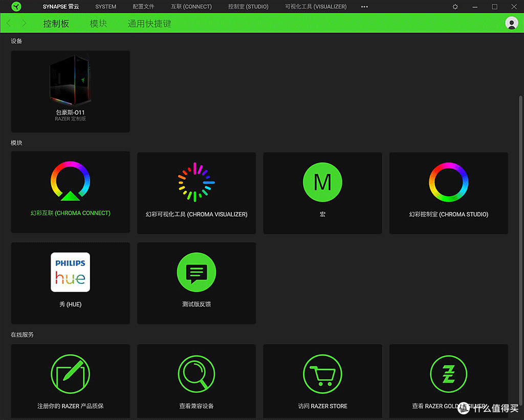Open settings with the gear icon

tap(455, 7)
